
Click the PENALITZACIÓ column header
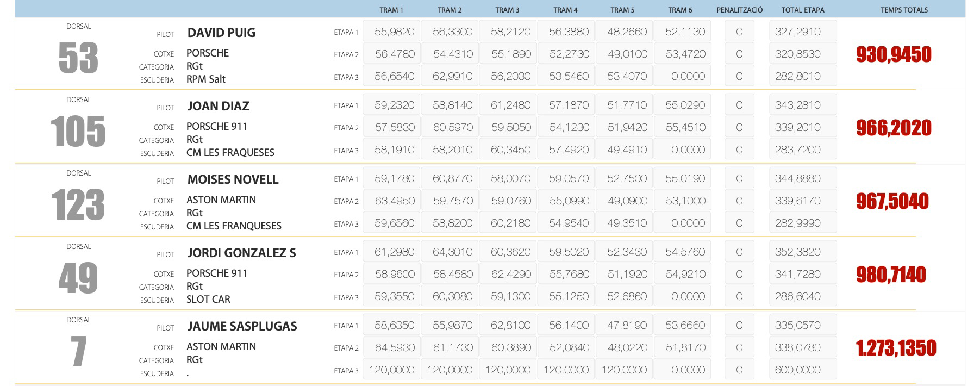pyautogui.click(x=739, y=10)
